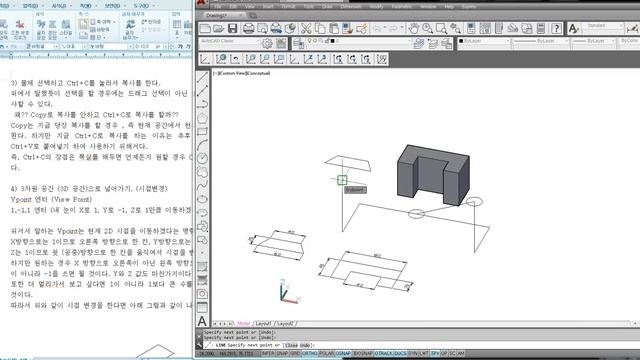Select the Line tool in Draw toolbar
The width and height of the screenshot is (640, 360).
[x=202, y=78]
